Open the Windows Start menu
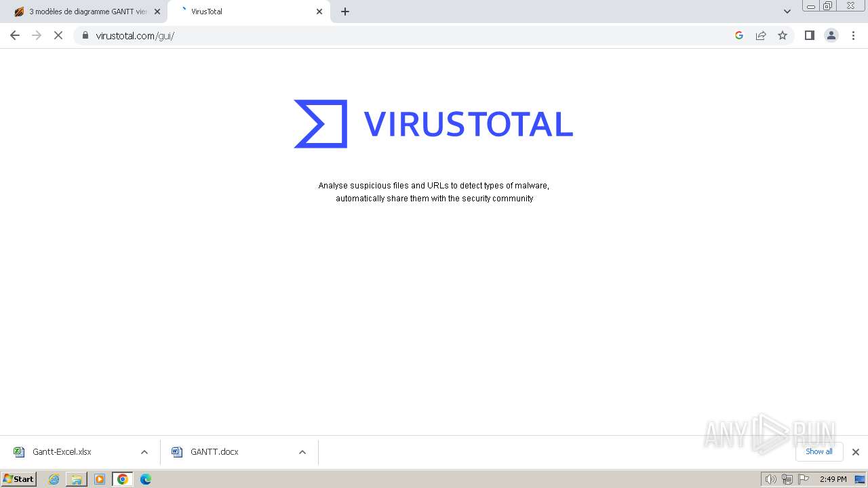868x488 pixels. click(19, 479)
